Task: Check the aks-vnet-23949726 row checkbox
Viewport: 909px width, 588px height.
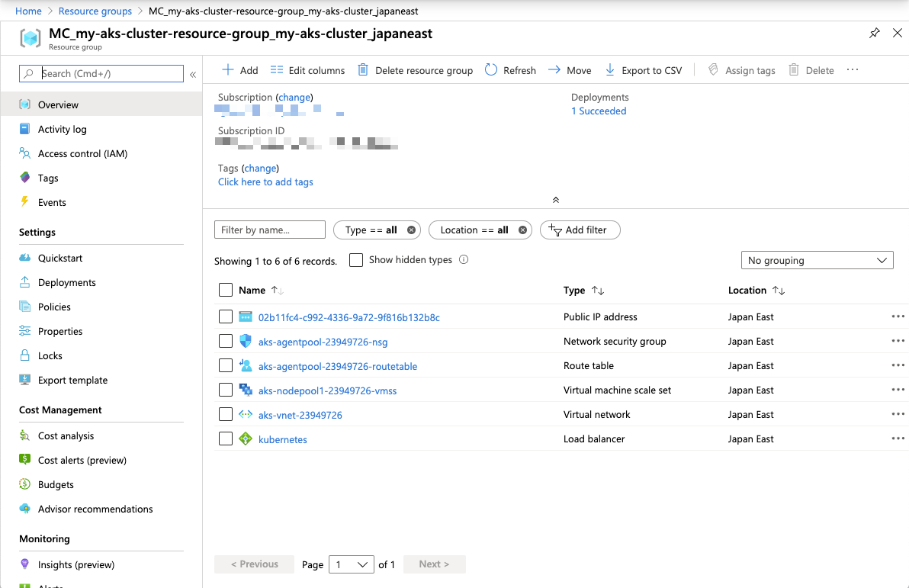Action: (226, 414)
